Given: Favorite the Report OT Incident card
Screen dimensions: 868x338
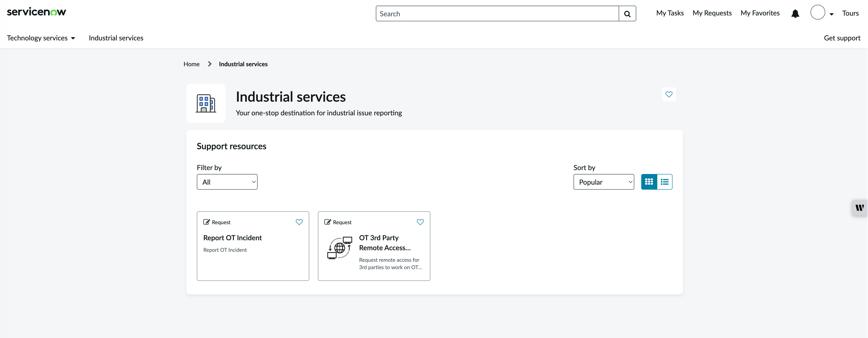Looking at the screenshot, I should pyautogui.click(x=299, y=222).
